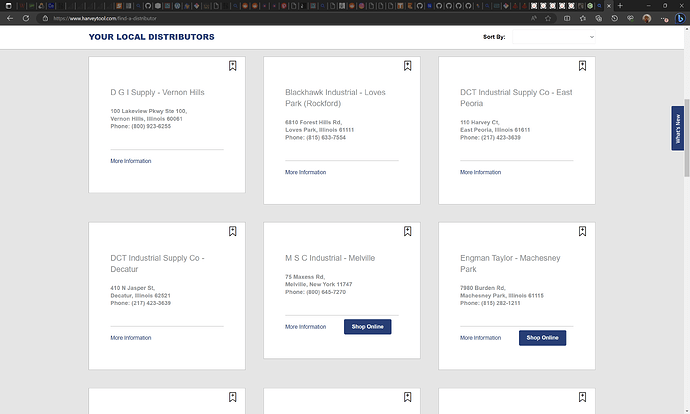Click the 'Engman Taylor - Machesney Park' title

pos(510,264)
